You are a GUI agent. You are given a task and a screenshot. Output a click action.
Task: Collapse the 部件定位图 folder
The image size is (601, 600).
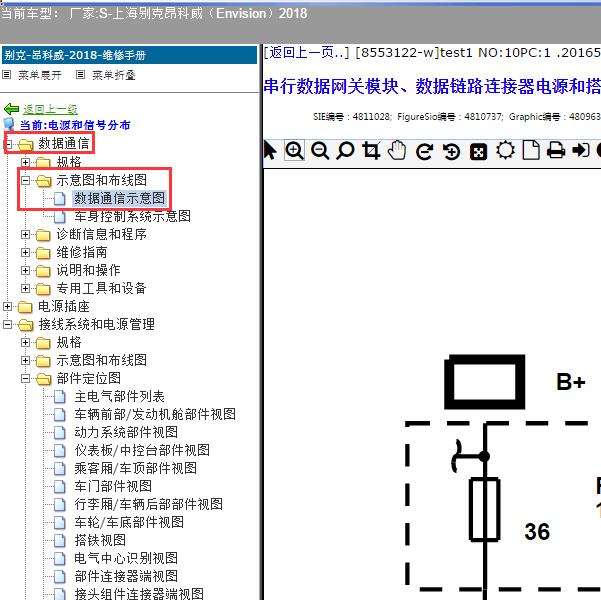pyautogui.click(x=26, y=378)
